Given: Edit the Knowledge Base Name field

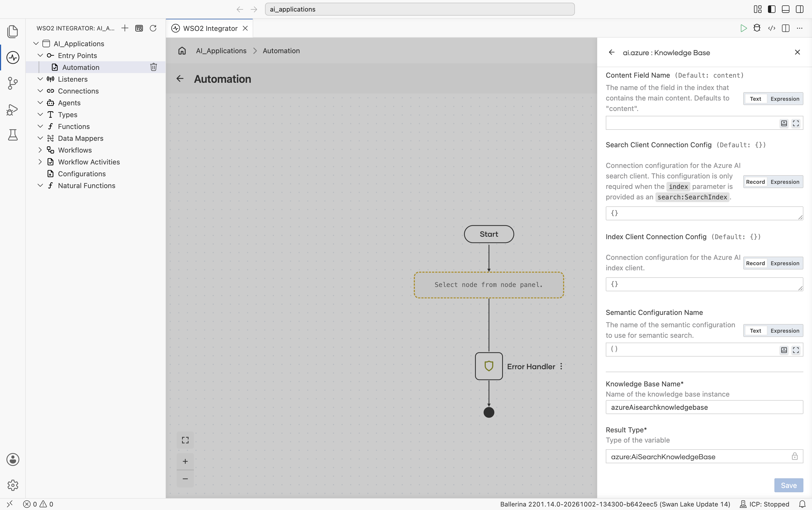Looking at the screenshot, I should coord(704,407).
